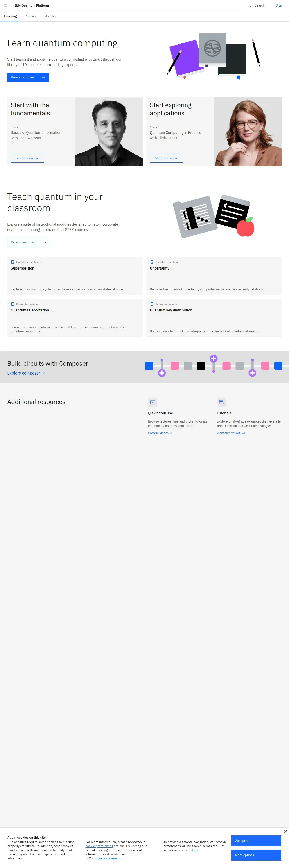
Task: Click the Tutorials heading
Action: (x=224, y=413)
